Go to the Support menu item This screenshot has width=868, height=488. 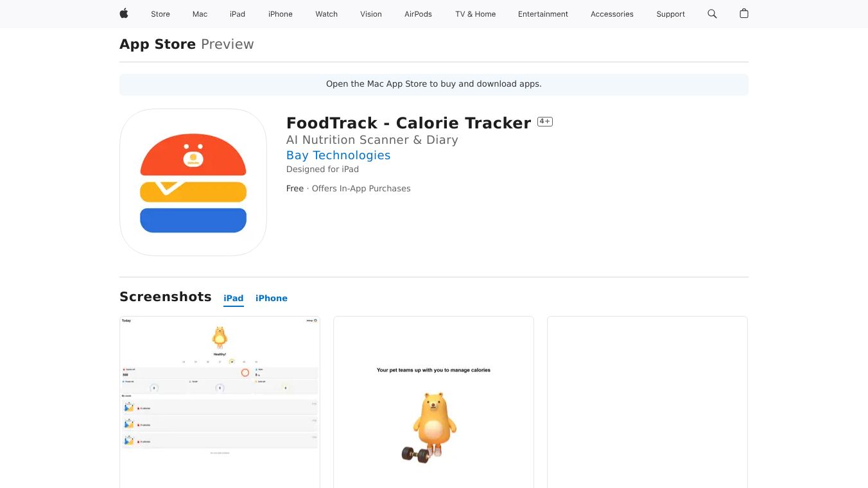tap(671, 14)
